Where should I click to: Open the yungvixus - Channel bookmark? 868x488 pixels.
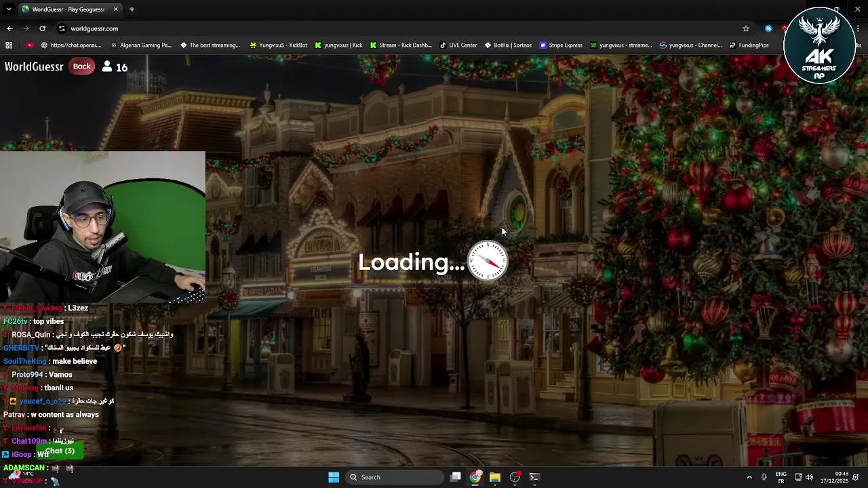click(691, 45)
